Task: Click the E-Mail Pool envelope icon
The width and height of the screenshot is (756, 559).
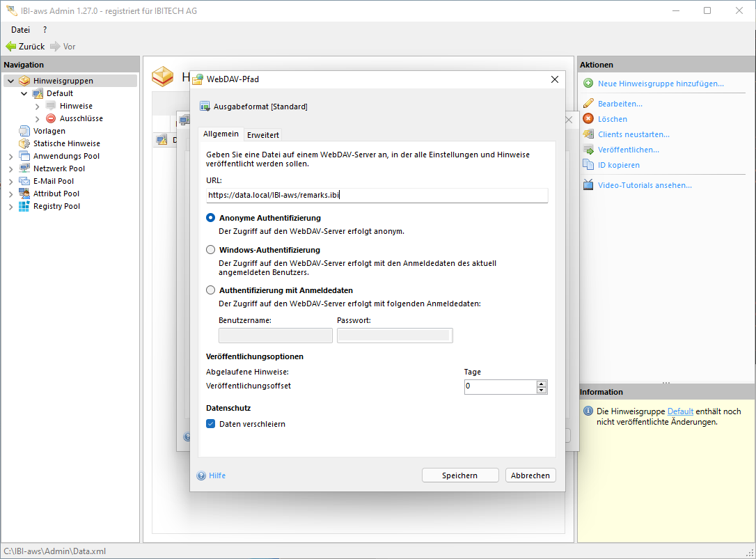Action: point(24,181)
